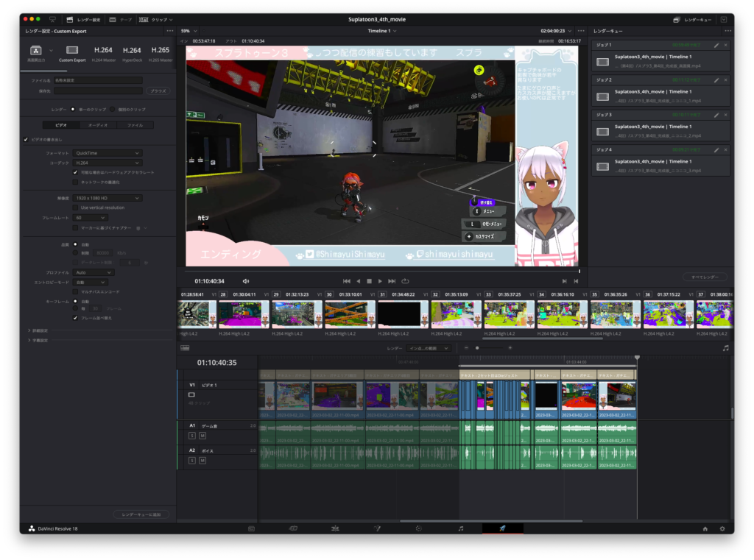Solo the A1 ゲーム音 track

[x=192, y=436]
